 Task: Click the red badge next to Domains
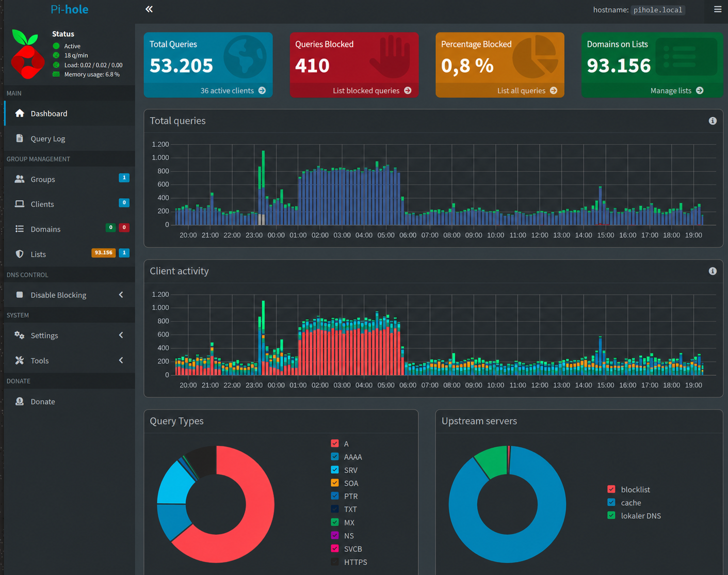coord(124,228)
